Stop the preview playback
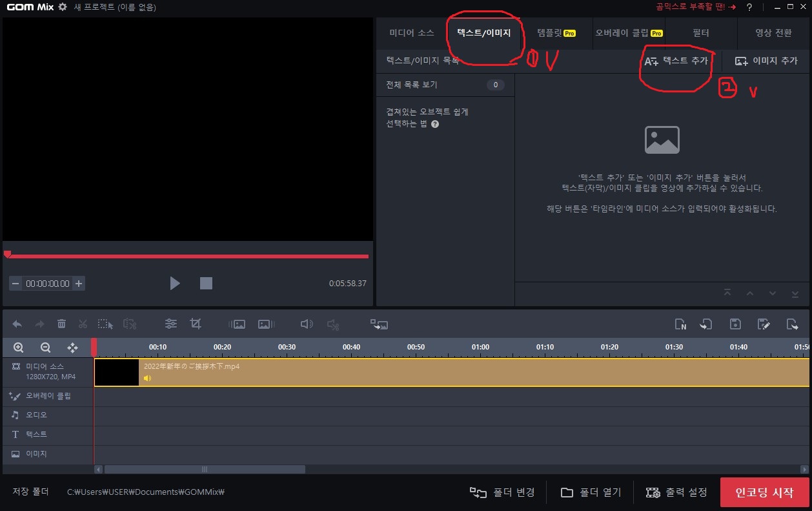The height and width of the screenshot is (511, 812). tap(206, 283)
